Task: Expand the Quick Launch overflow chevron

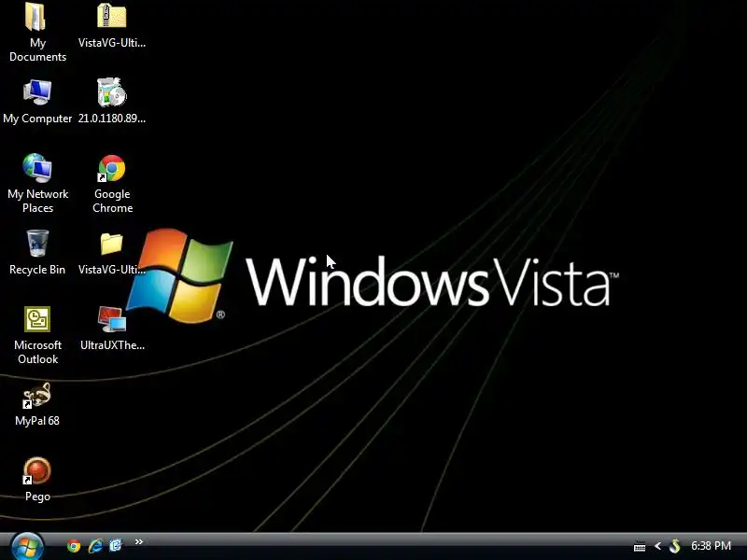Action: tap(138, 542)
